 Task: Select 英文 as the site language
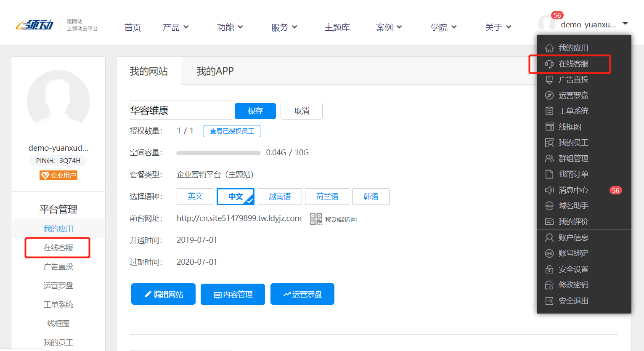(x=195, y=197)
